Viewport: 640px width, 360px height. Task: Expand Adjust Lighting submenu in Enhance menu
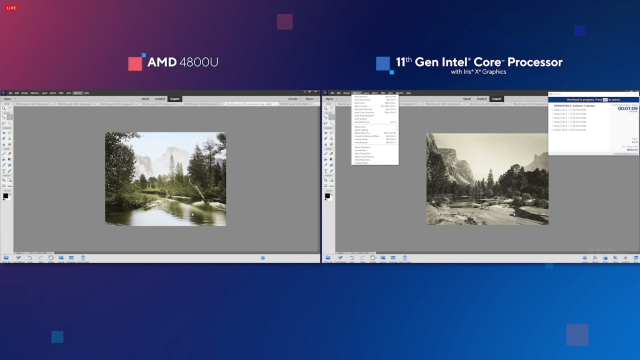(375, 130)
